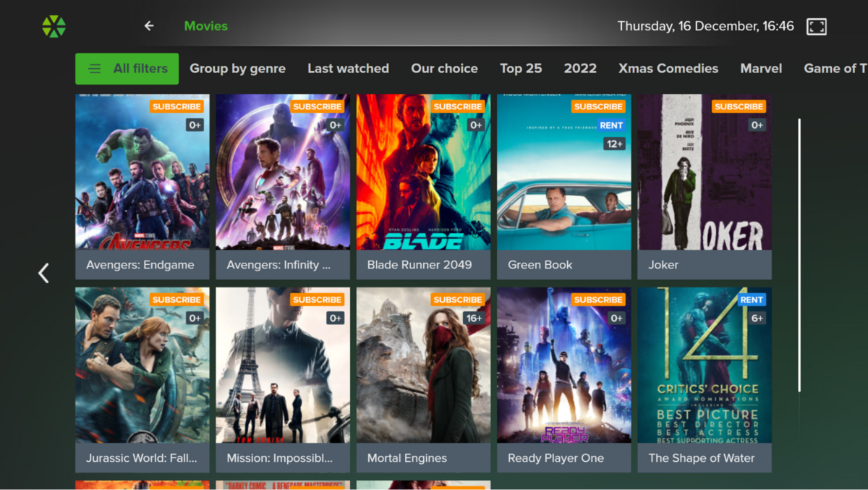Switch to the Top 25 tab
The image size is (868, 490).
point(521,69)
